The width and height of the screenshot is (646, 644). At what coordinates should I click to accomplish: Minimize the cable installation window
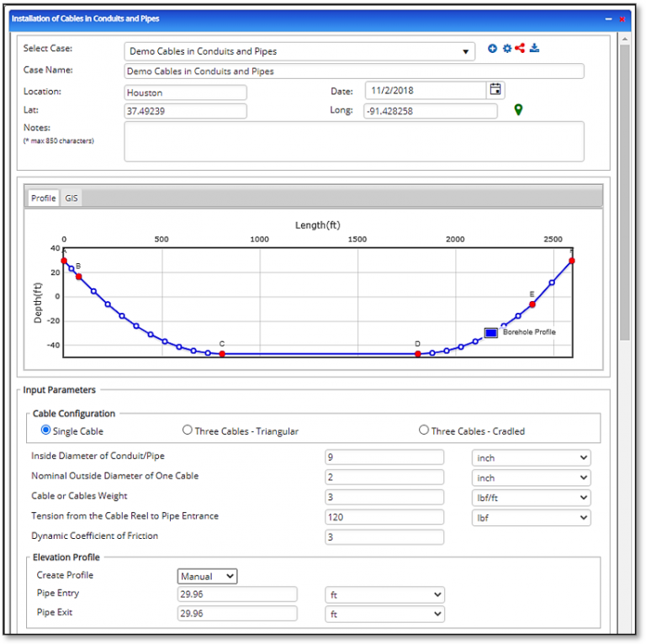point(608,18)
